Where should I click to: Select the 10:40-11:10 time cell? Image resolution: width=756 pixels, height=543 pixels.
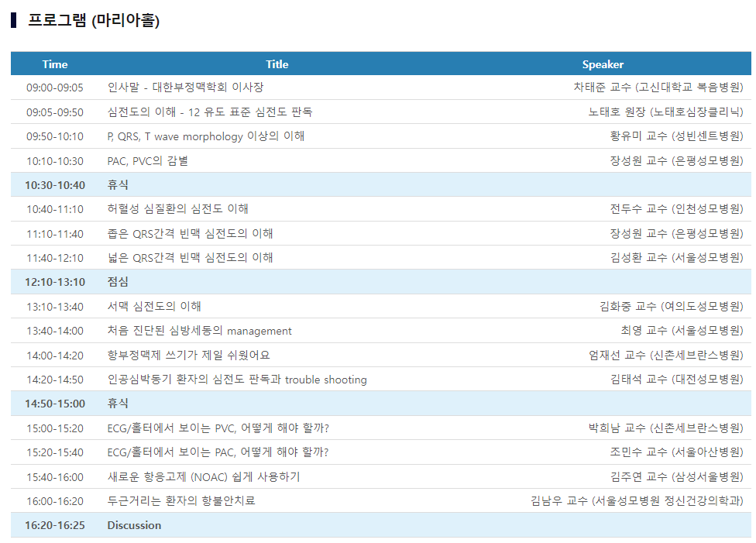[54, 209]
